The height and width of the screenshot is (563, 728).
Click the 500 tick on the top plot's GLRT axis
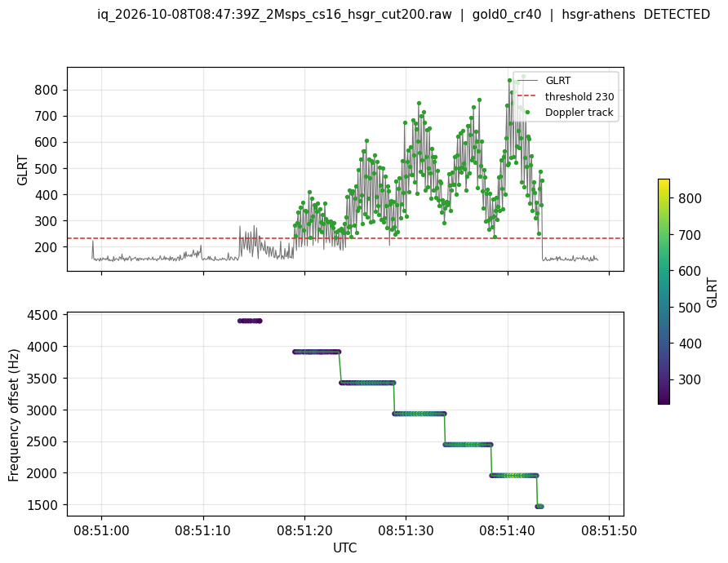pos(46,169)
